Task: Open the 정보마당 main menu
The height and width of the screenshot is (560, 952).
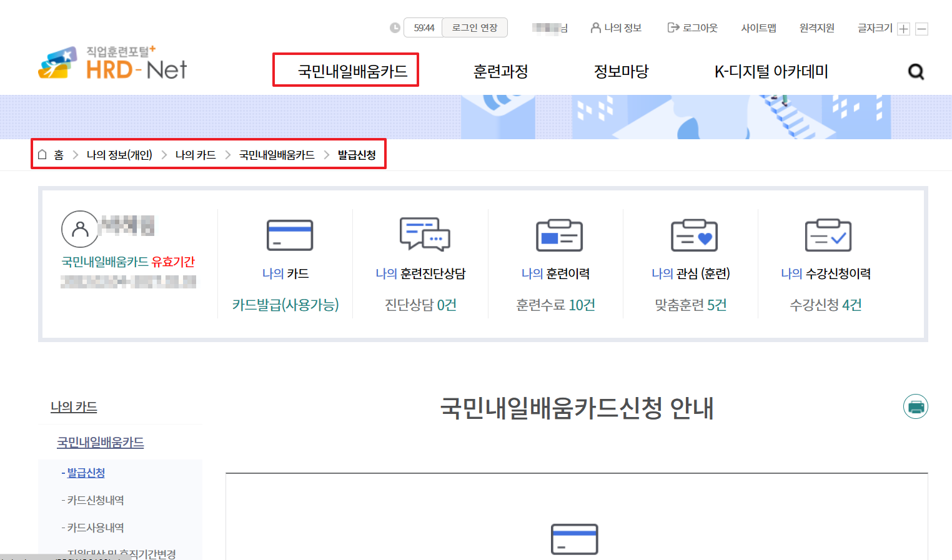Action: click(621, 71)
